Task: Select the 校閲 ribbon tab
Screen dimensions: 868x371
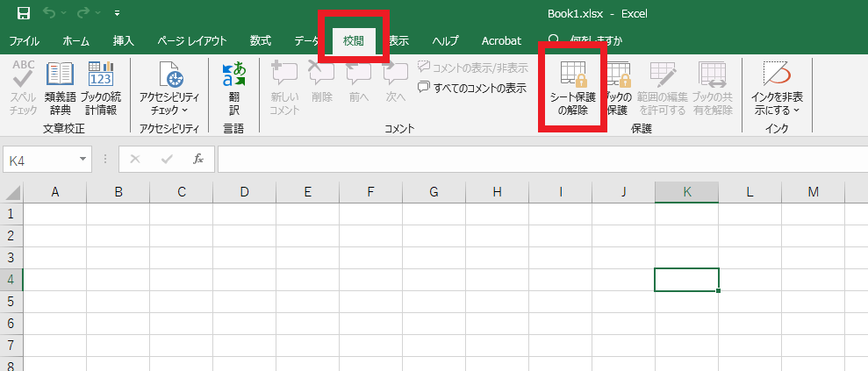Action: [x=354, y=41]
